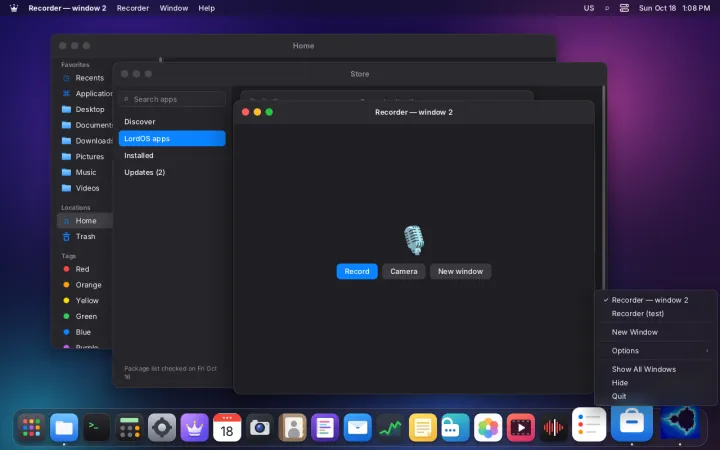Open the yellow Notes dock icon

[422, 428]
